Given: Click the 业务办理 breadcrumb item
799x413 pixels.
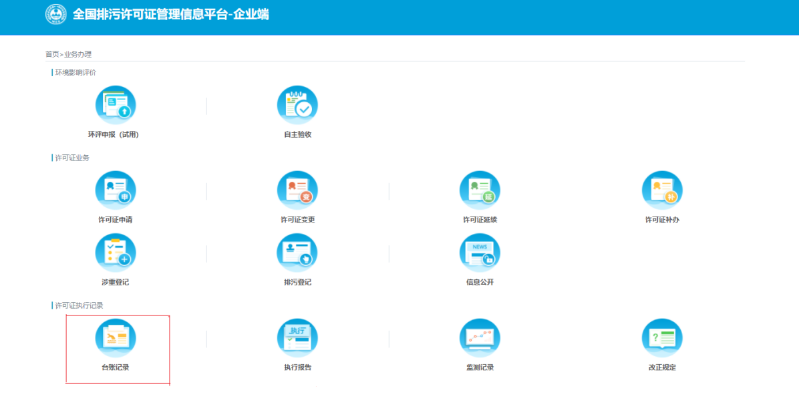Looking at the screenshot, I should point(77,54).
